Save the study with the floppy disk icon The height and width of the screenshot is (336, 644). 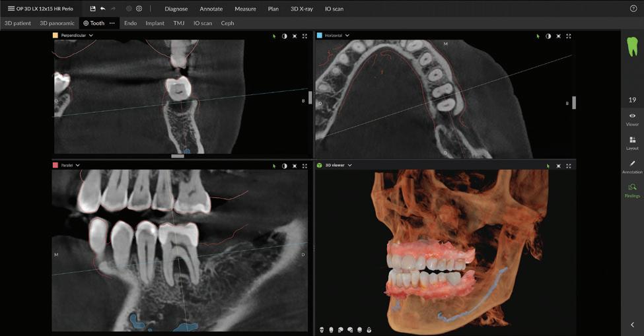coord(93,9)
